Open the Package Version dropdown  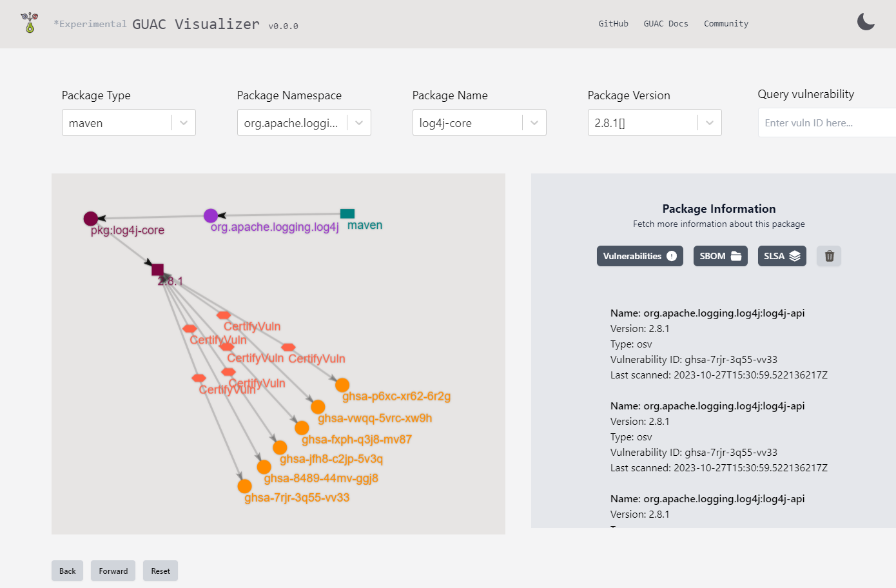tap(708, 122)
